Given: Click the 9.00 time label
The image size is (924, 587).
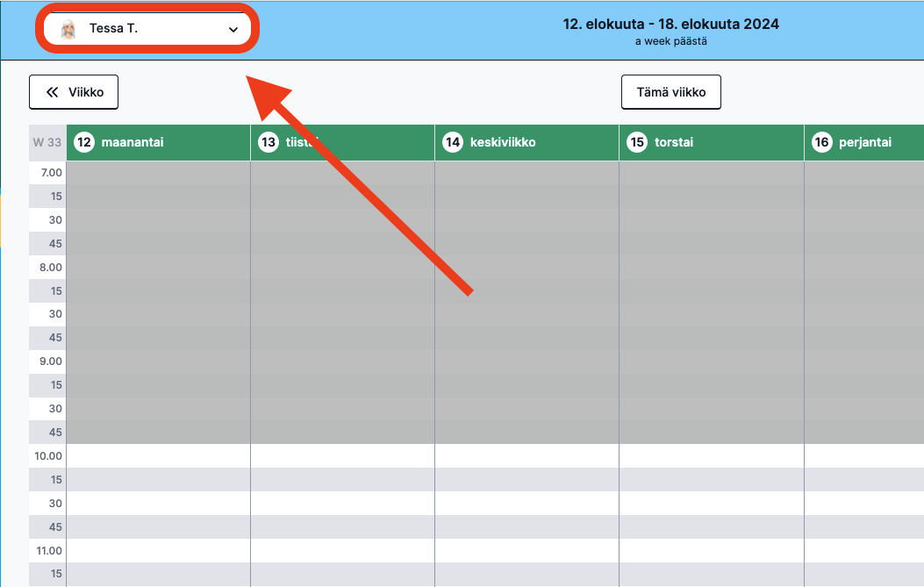Looking at the screenshot, I should [51, 362].
